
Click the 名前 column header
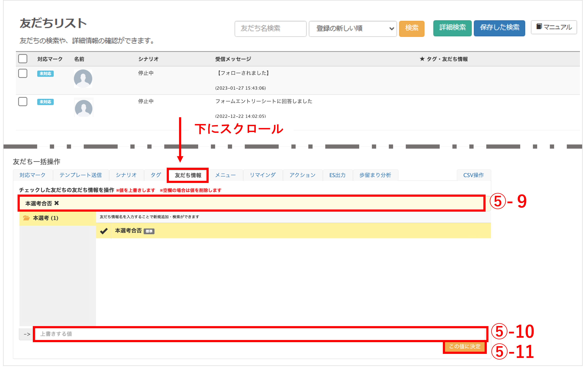[x=79, y=59]
